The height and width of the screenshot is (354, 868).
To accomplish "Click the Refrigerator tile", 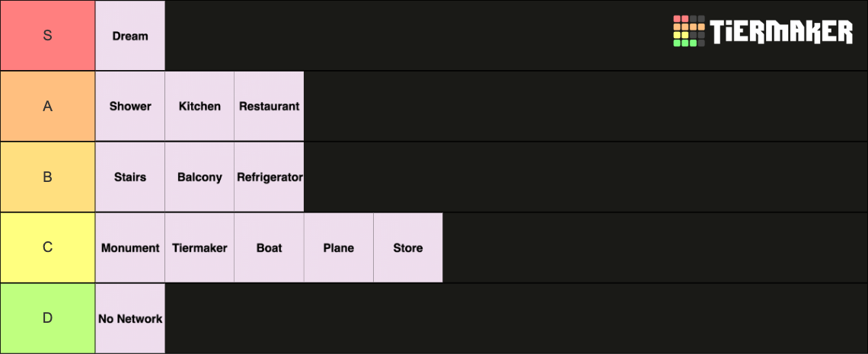I will tap(269, 177).
